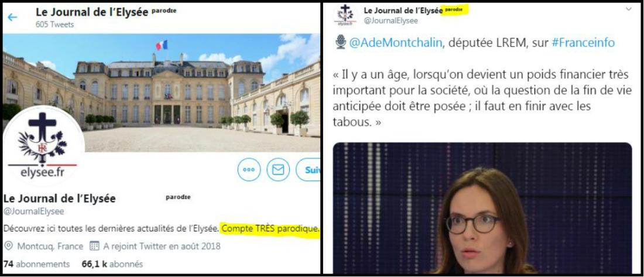Click the small avatar in the tweet header
644x277 pixels.
point(345,15)
